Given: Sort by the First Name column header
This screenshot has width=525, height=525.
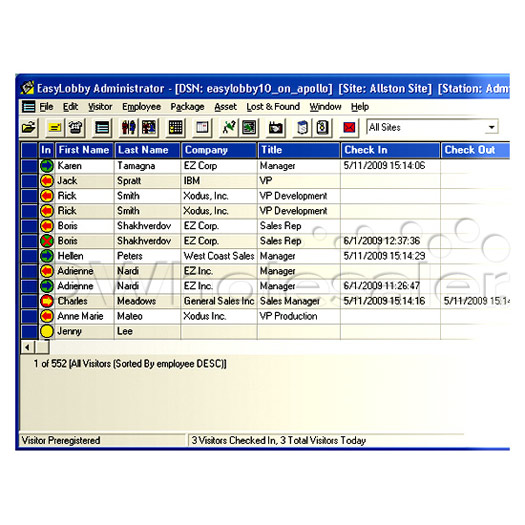Looking at the screenshot, I should [x=85, y=150].
